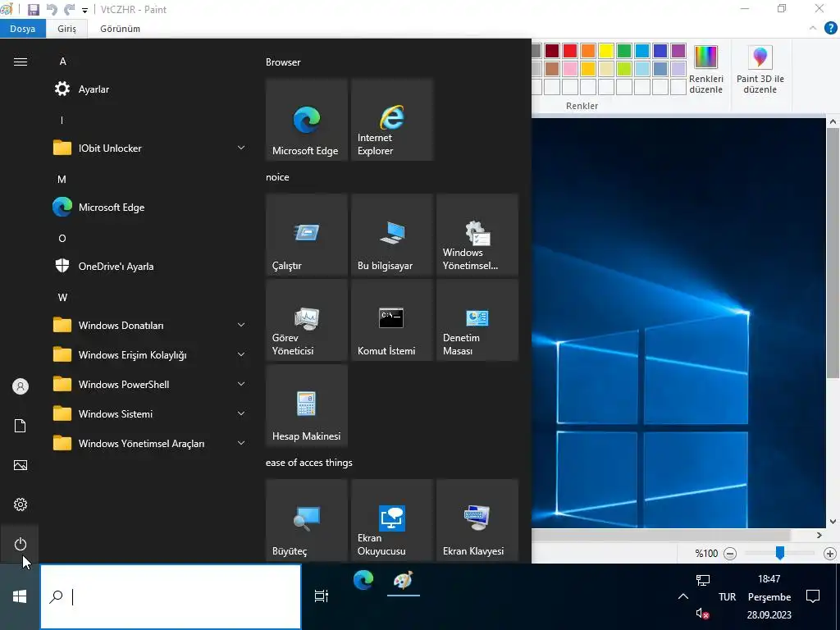Viewport: 840px width, 630px height.
Task: Open Windows Yönetimsel tile
Action: [477, 235]
